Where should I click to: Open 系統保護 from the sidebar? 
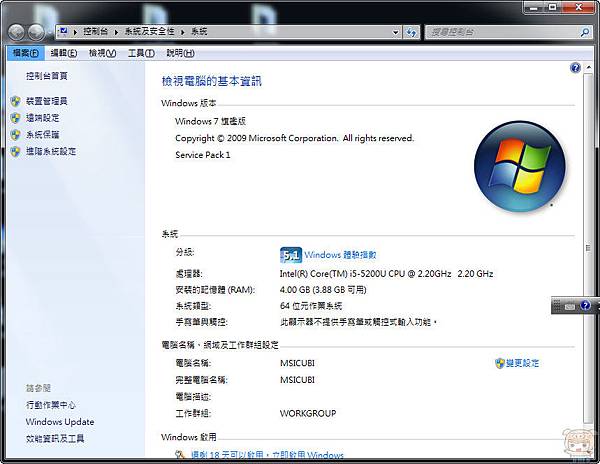42,135
